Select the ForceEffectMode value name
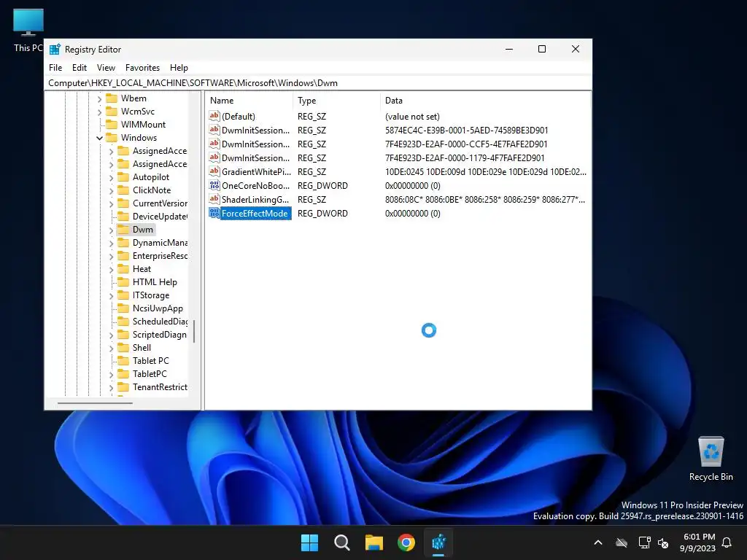The height and width of the screenshot is (560, 747). [255, 214]
